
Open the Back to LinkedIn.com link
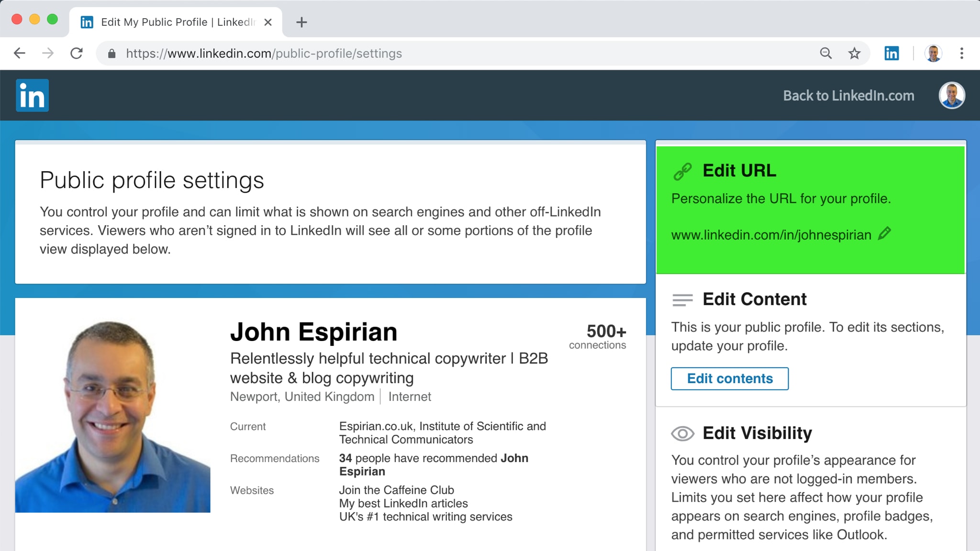click(848, 95)
